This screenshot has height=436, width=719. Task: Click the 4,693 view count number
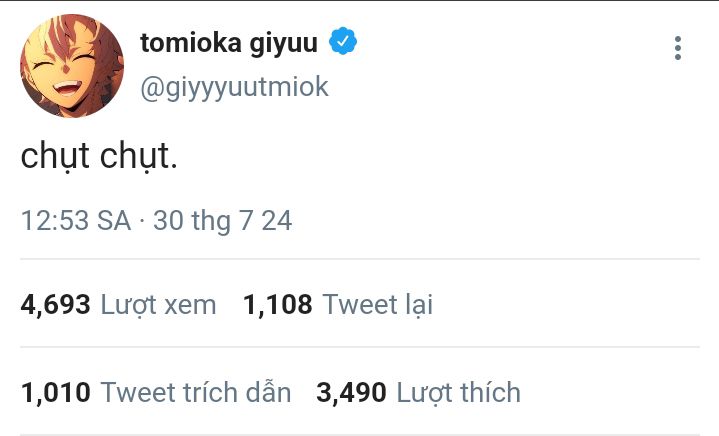click(x=55, y=304)
